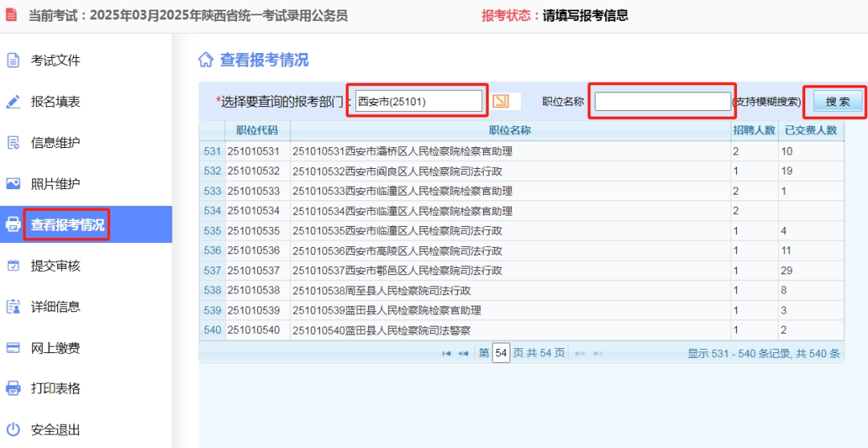Screen dimensions: 868x448
Task: Click the 考试文件 document icon in sidebar
Action: coord(13,60)
